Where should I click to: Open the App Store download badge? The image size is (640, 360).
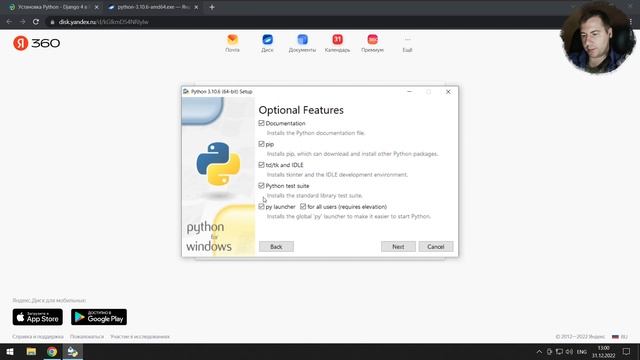click(38, 317)
